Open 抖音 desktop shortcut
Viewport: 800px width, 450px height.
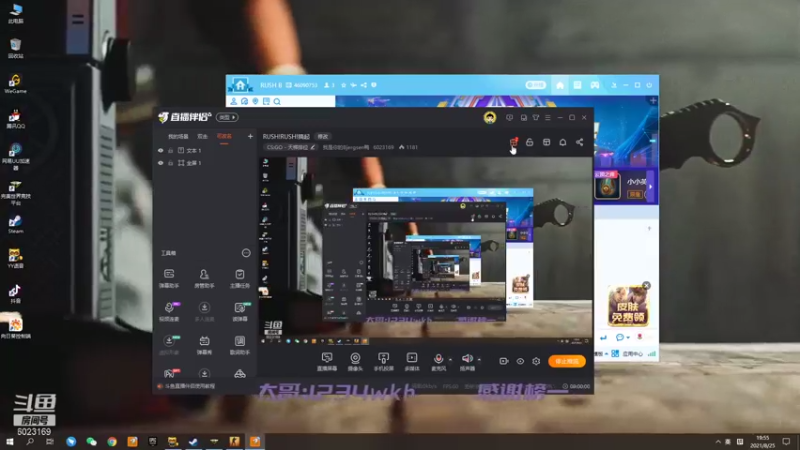coord(15,294)
